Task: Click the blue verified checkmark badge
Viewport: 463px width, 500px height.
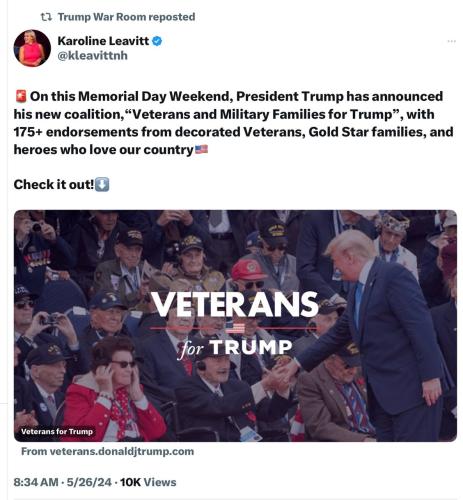Action: click(x=157, y=41)
